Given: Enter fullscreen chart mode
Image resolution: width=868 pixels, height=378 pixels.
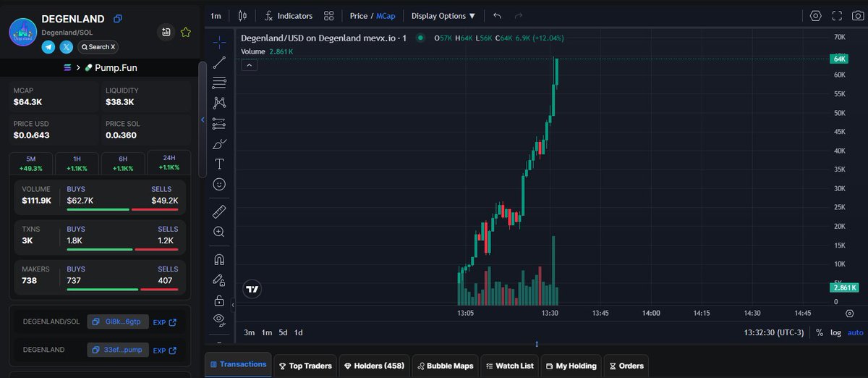Looking at the screenshot, I should [x=837, y=15].
